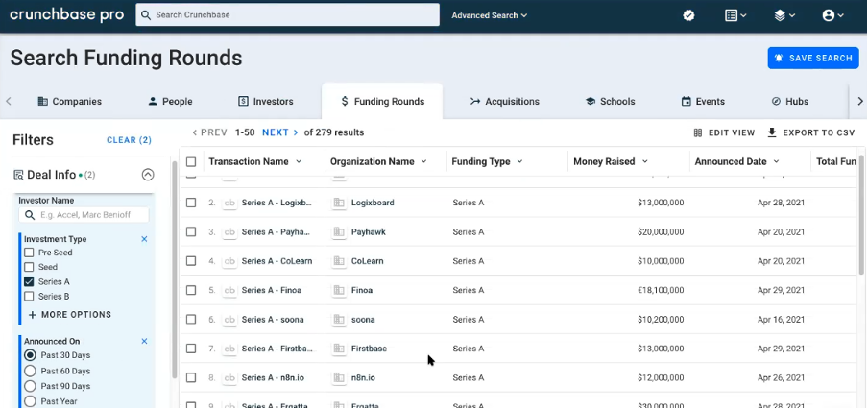This screenshot has width=868, height=409.
Task: Switch to the People tab
Action: click(171, 101)
